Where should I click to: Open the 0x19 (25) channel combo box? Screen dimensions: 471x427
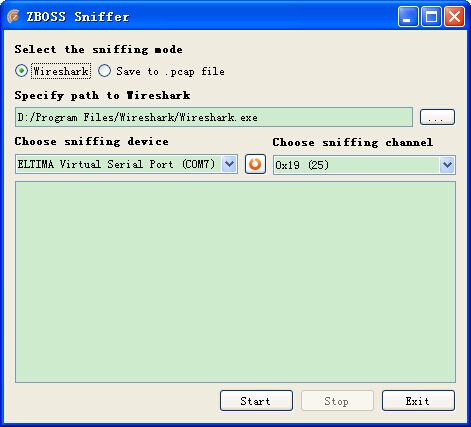tap(364, 165)
